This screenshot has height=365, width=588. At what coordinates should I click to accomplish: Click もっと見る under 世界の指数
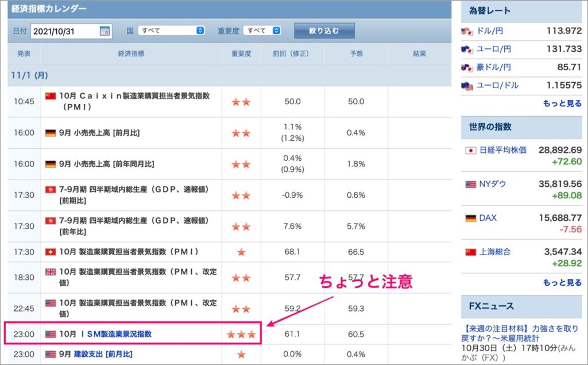pos(562,282)
